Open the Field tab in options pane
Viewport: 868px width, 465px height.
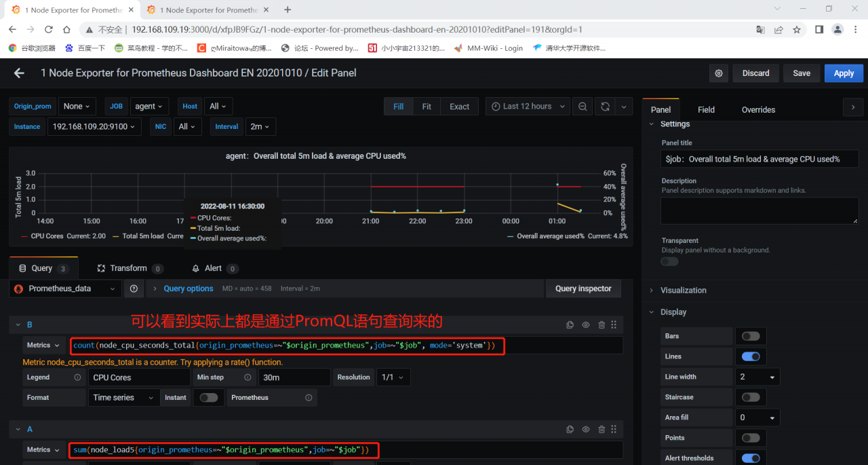point(706,110)
